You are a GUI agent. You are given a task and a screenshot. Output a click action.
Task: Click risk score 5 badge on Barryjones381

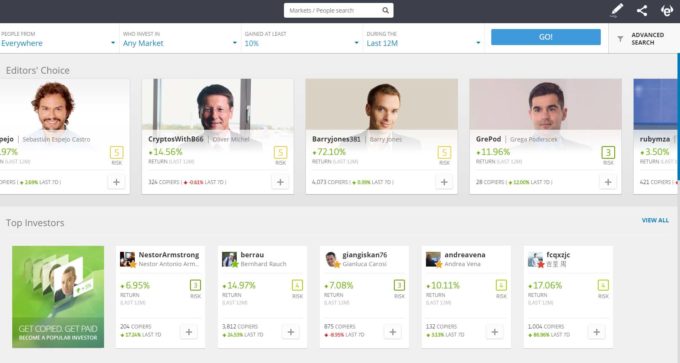coord(444,153)
